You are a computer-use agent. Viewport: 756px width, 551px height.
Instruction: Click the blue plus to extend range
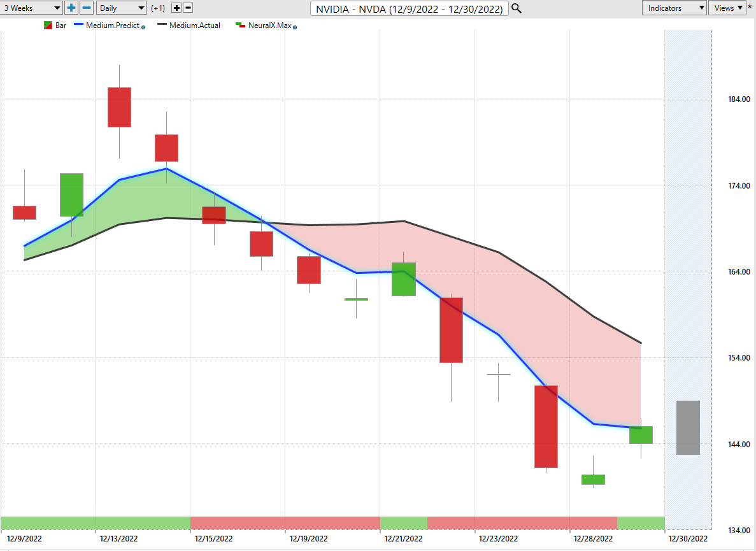click(71, 8)
